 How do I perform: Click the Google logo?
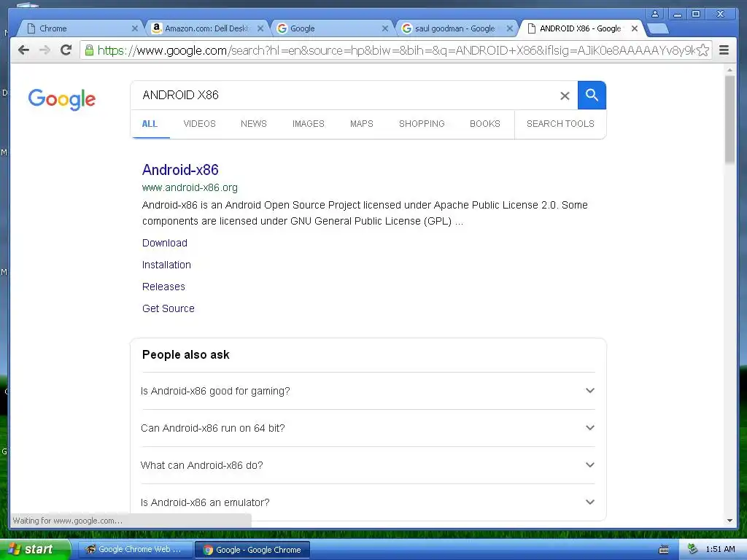click(62, 99)
